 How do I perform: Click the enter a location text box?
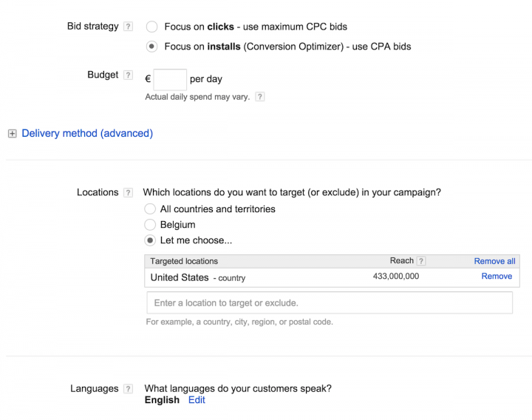tap(329, 303)
